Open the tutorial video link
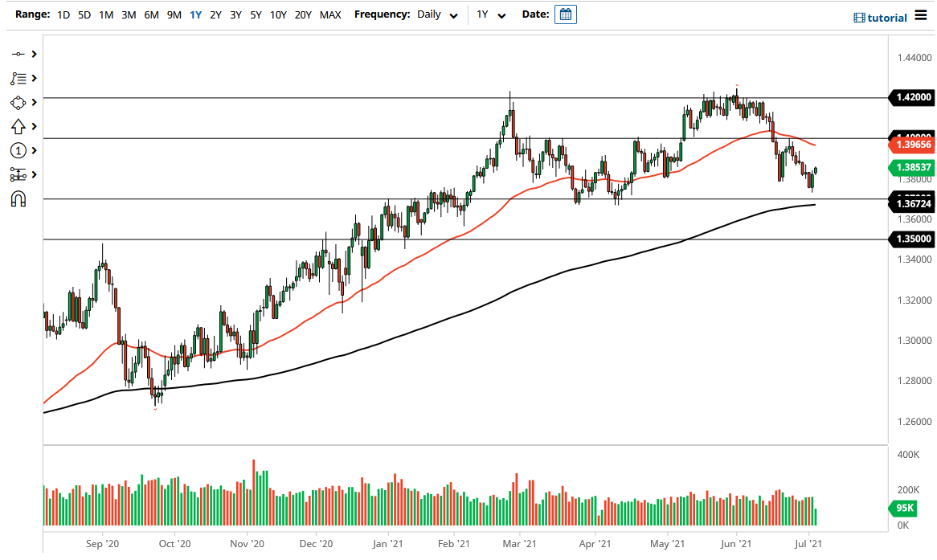The height and width of the screenshot is (560, 937). tap(880, 18)
